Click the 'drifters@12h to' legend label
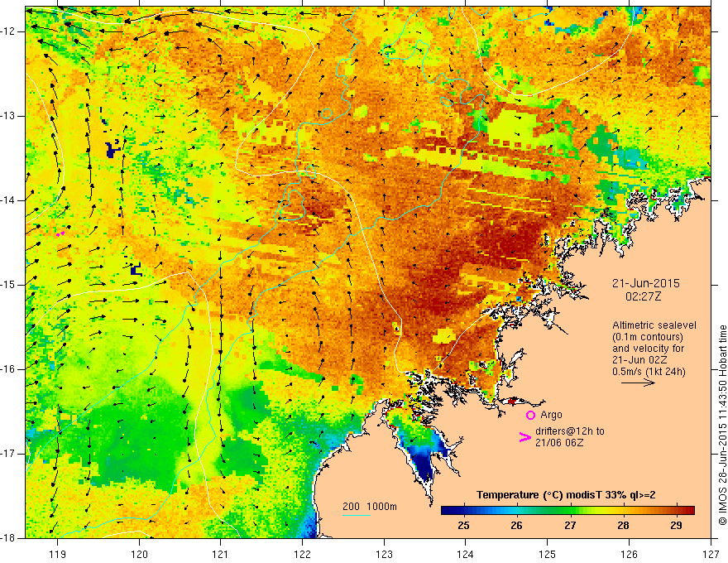Screen dimensions: 728x563 click(x=570, y=431)
